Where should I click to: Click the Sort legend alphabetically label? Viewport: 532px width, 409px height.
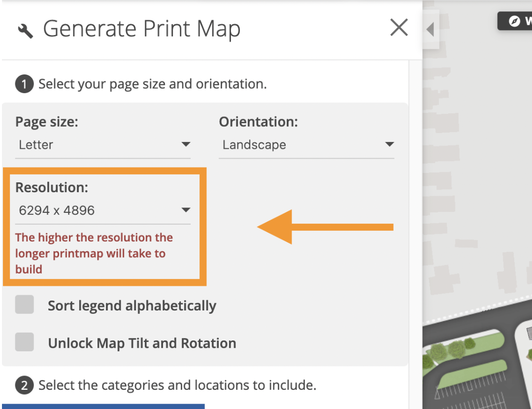tap(132, 306)
